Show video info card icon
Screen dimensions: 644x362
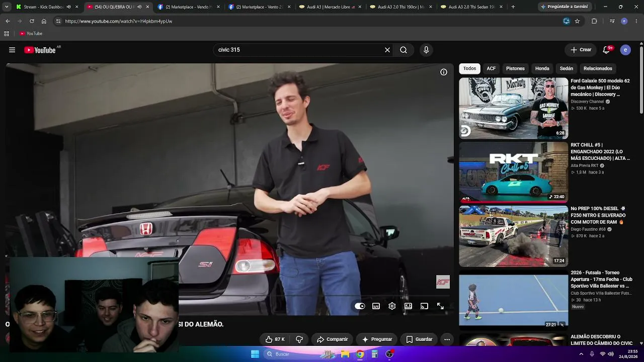(444, 72)
